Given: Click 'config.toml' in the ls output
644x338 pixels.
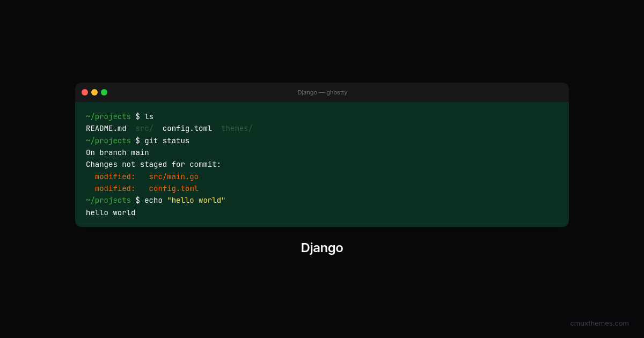Looking at the screenshot, I should 187,129.
